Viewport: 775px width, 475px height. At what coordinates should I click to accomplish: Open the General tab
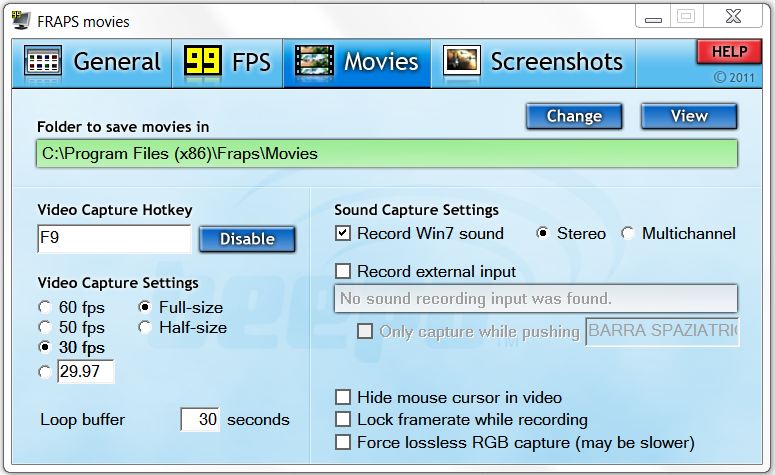point(92,64)
